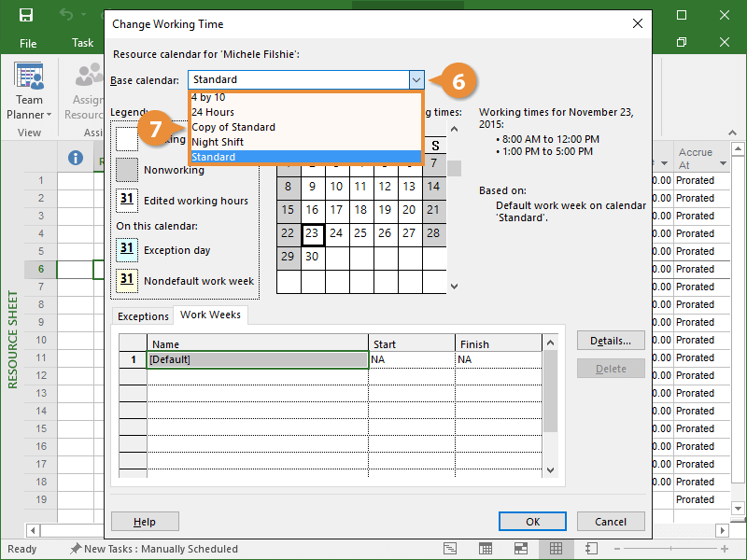Switch to Gantt Chart view in status bar
The width and height of the screenshot is (747, 560).
click(x=449, y=549)
